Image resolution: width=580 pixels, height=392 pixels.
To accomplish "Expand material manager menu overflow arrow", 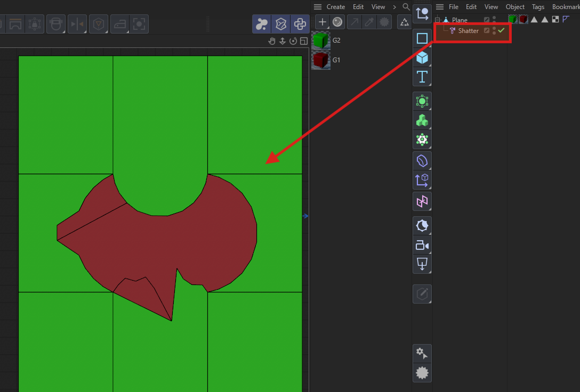I will (x=394, y=7).
